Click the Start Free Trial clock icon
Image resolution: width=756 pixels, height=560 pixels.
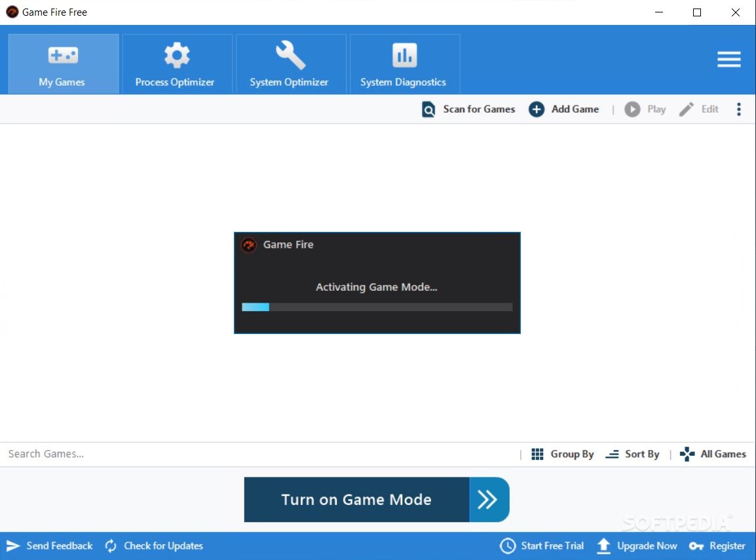click(508, 546)
